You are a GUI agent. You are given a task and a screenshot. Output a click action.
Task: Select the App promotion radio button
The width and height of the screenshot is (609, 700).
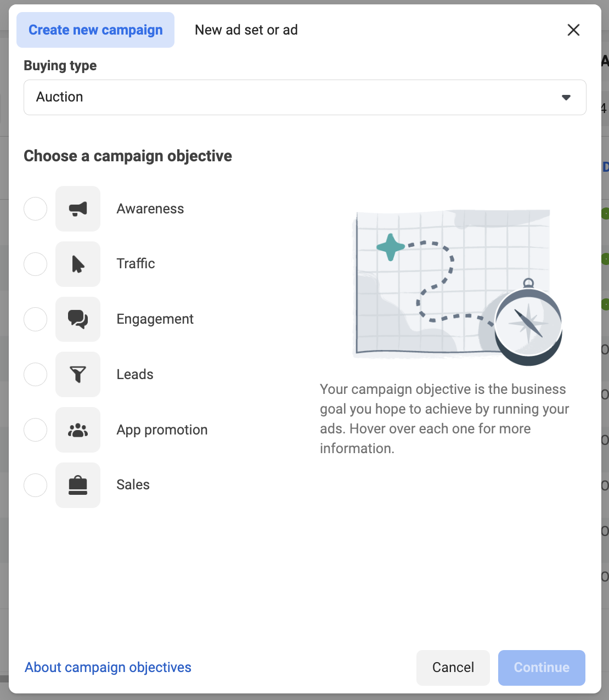[x=36, y=430]
